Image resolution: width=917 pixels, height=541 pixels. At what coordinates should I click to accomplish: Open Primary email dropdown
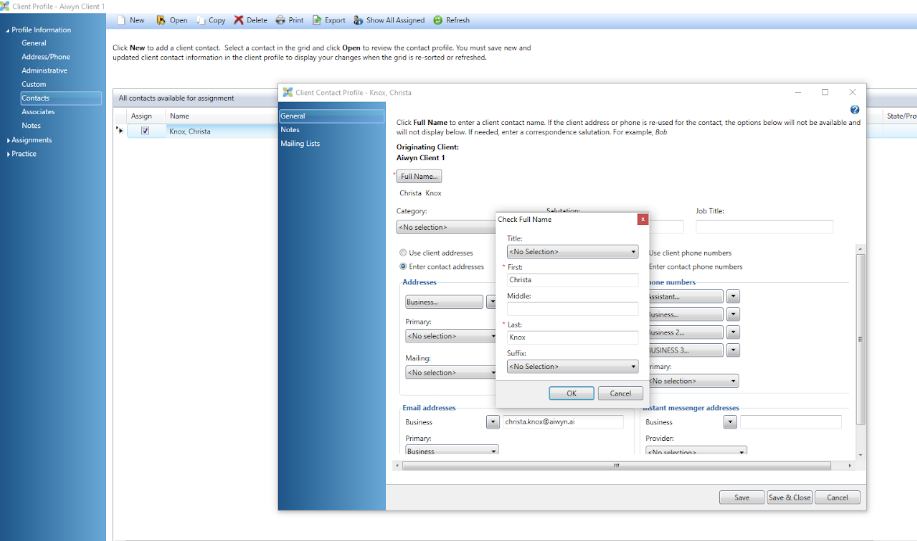(451, 450)
